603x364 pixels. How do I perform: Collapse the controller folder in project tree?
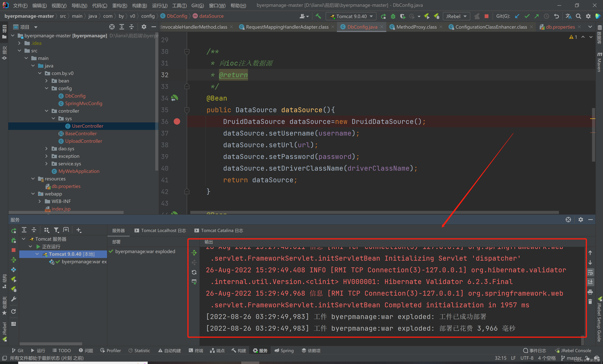tap(47, 111)
